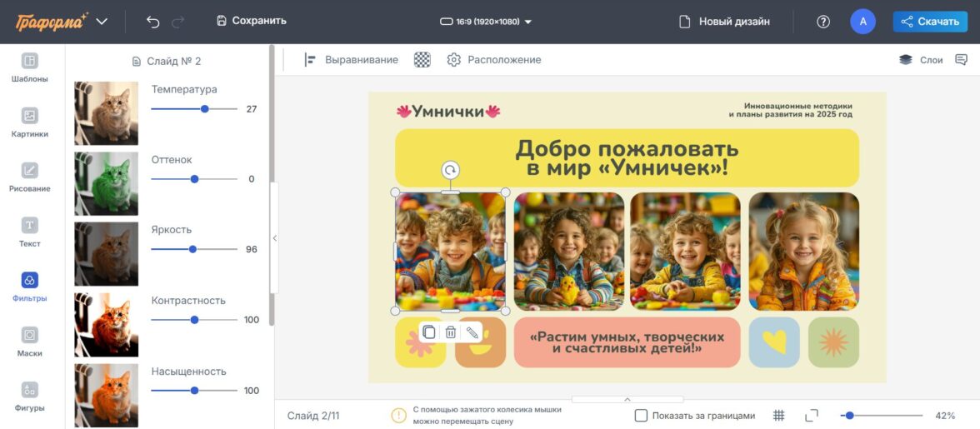The height and width of the screenshot is (429, 980).
Task: Click the Скачать button
Action: pyautogui.click(x=930, y=22)
